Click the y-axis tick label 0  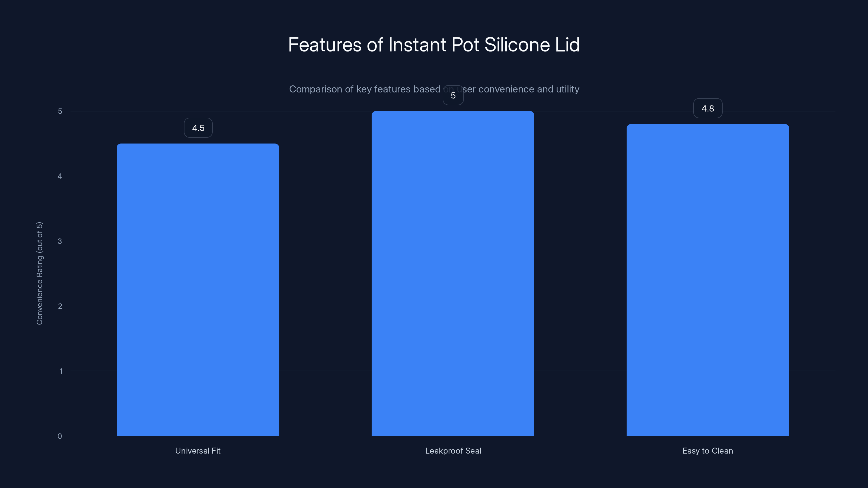(x=60, y=436)
